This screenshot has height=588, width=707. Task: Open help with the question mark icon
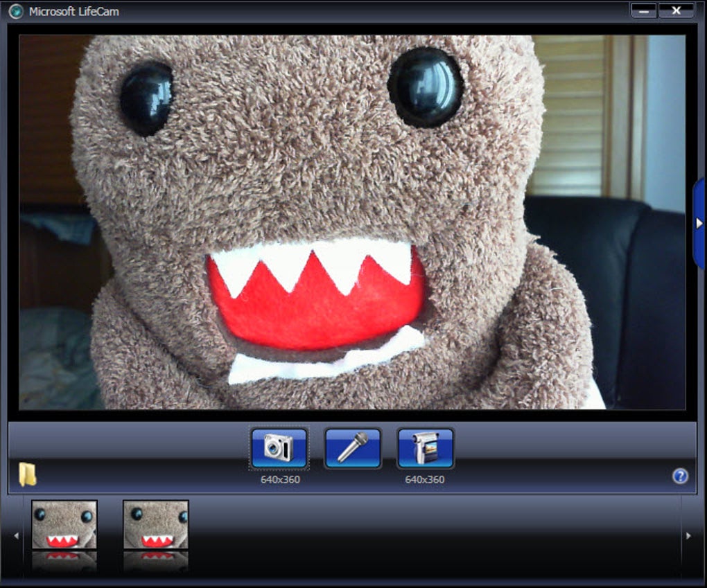(681, 476)
